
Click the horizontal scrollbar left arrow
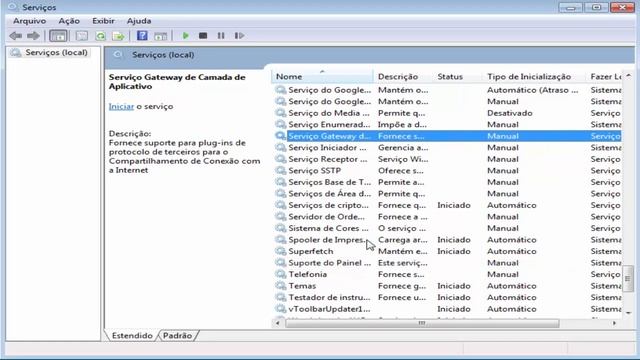tap(278, 323)
